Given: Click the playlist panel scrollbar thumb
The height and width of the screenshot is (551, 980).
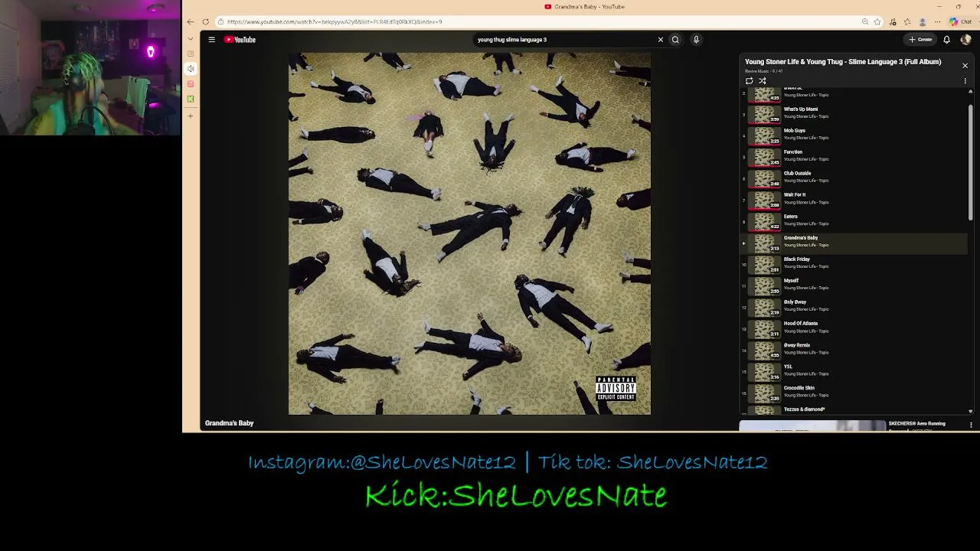Looking at the screenshot, I should (971, 161).
